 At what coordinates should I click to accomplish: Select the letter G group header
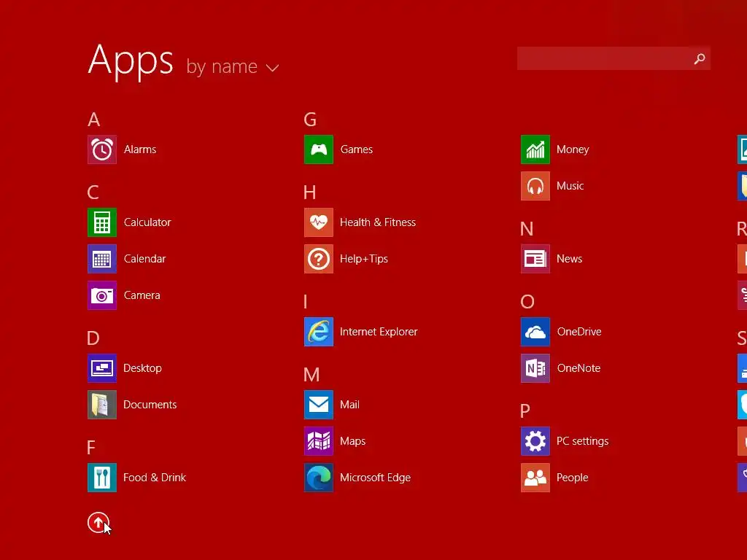coord(310,120)
